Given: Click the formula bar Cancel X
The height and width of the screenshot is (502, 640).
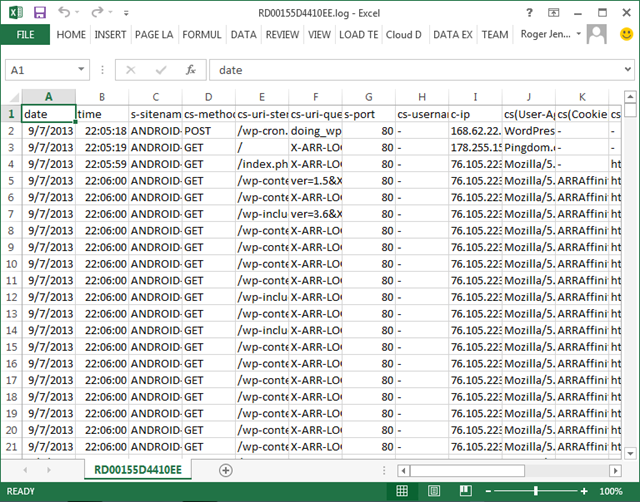Looking at the screenshot, I should 131,70.
